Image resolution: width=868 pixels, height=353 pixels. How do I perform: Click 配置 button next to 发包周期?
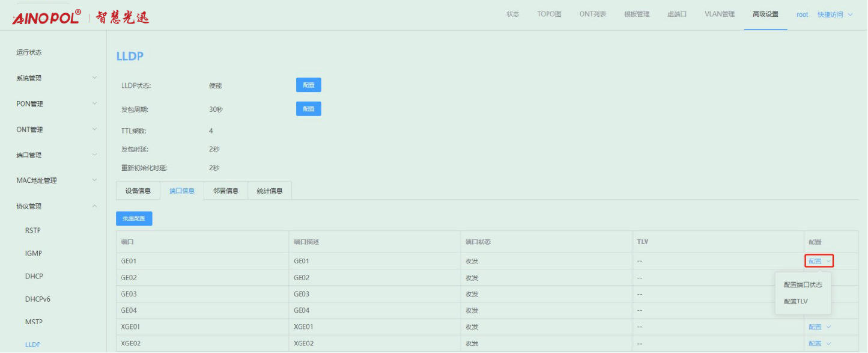click(308, 109)
